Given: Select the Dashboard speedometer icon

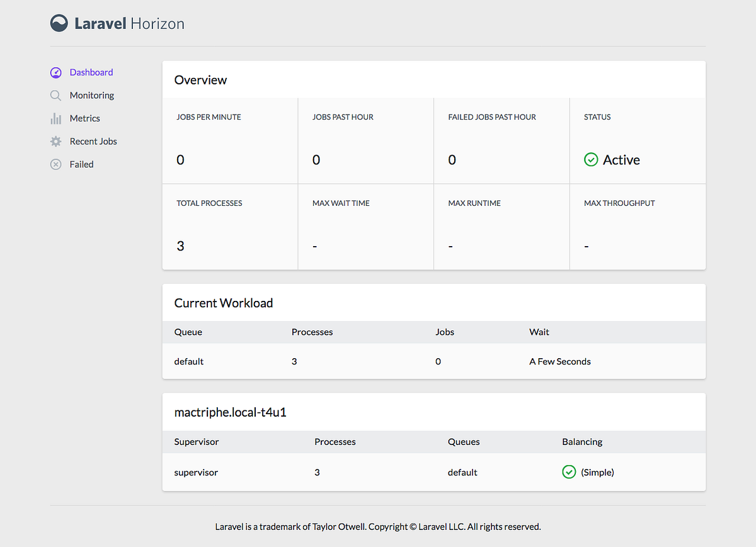Looking at the screenshot, I should coord(56,72).
